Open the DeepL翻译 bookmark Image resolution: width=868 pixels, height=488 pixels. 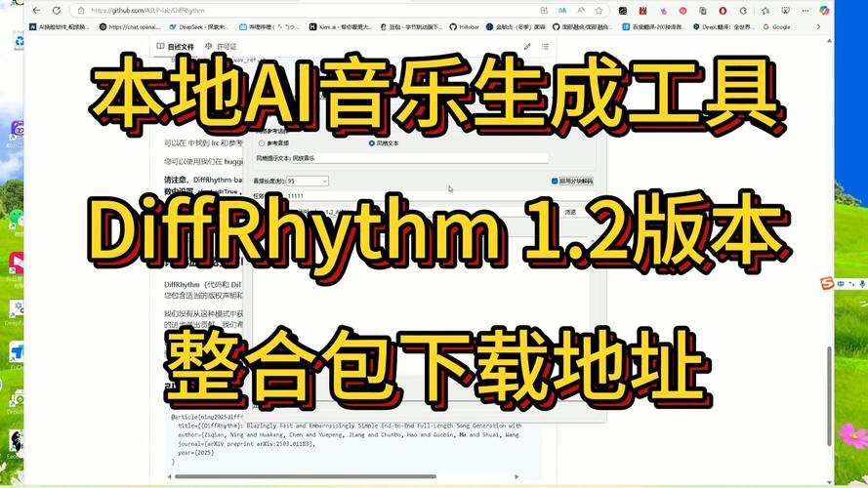point(723,26)
